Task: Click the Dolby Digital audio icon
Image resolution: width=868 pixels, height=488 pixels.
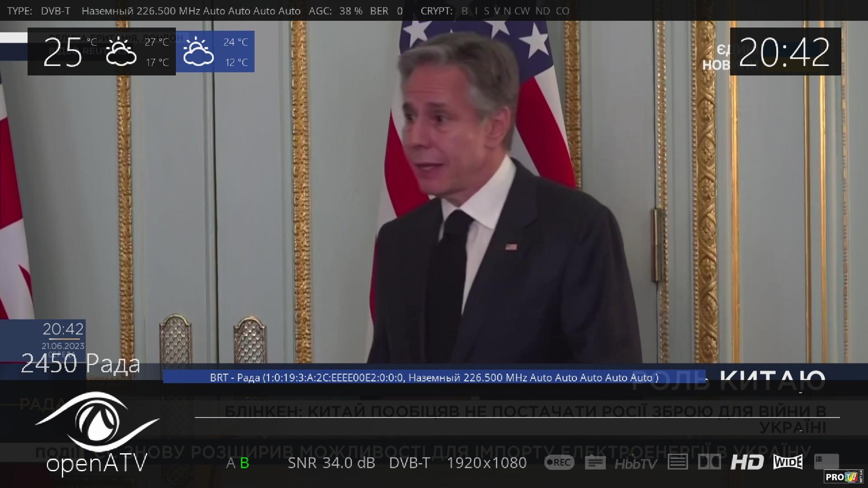Action: [709, 462]
